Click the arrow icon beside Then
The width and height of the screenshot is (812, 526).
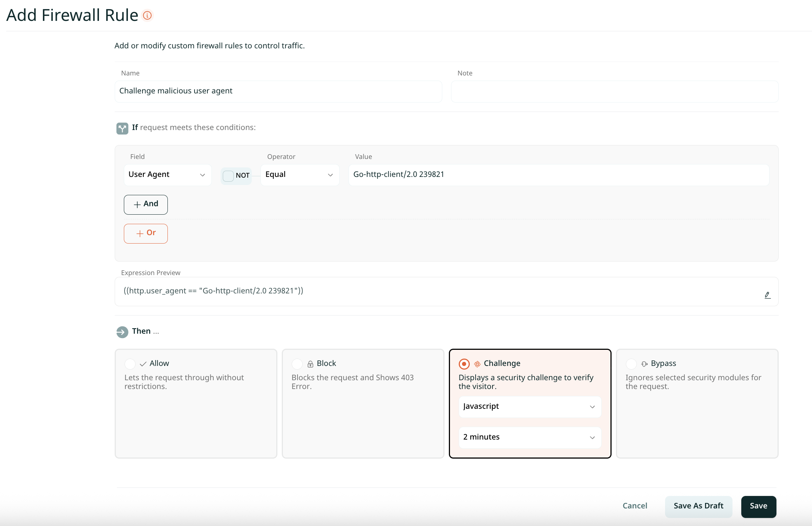(x=122, y=332)
